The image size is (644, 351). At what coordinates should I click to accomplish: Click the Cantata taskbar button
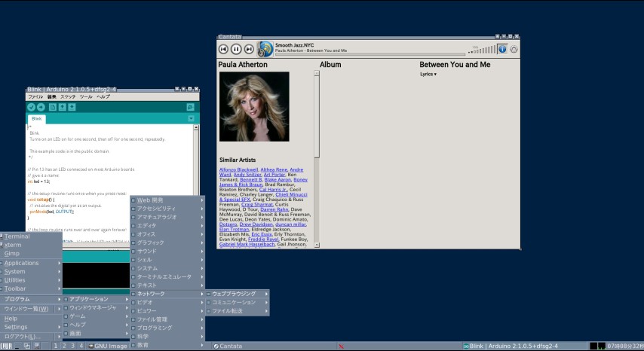pos(274,346)
